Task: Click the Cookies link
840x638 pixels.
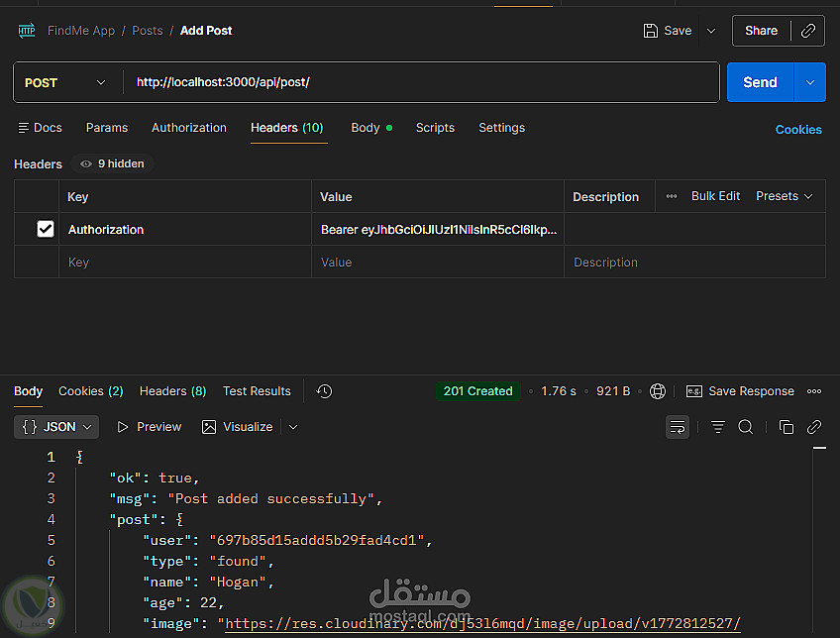Action: pos(798,130)
